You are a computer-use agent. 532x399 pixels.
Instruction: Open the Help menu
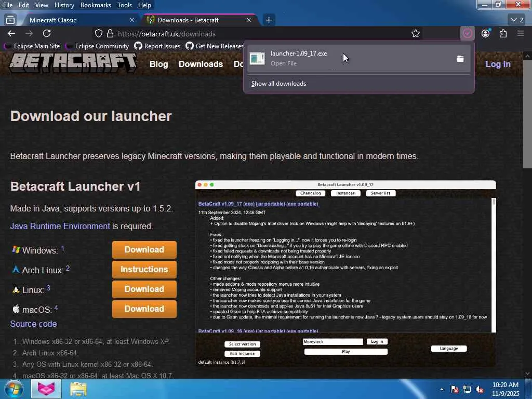[x=144, y=5]
